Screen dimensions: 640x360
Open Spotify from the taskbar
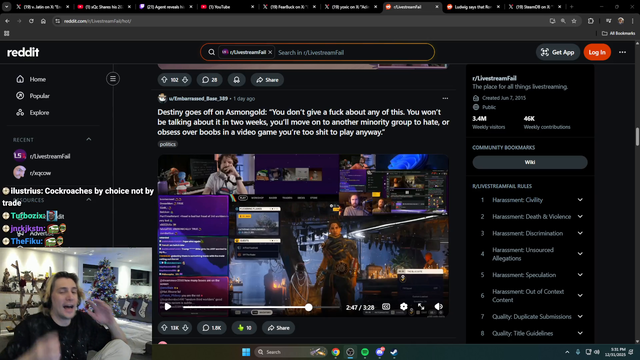click(365, 352)
